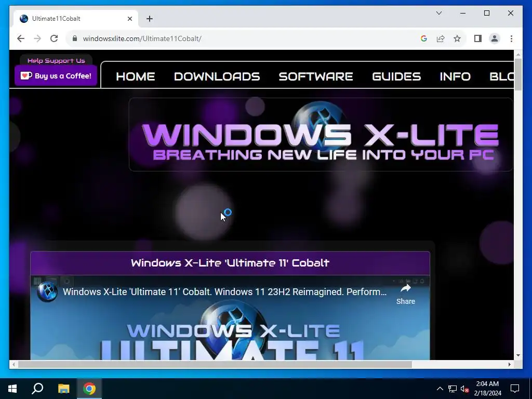
Task: Click the 'Help Support Us' label
Action: [56, 61]
